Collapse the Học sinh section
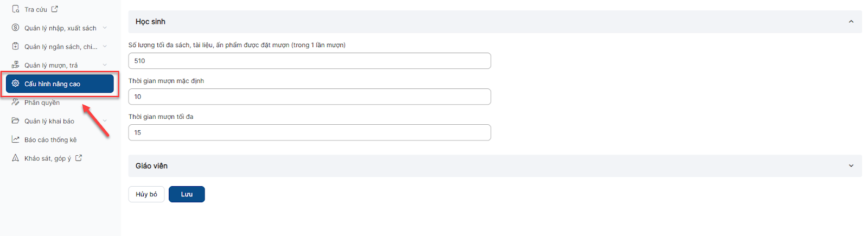Viewport: 868px width, 236px height. click(851, 22)
